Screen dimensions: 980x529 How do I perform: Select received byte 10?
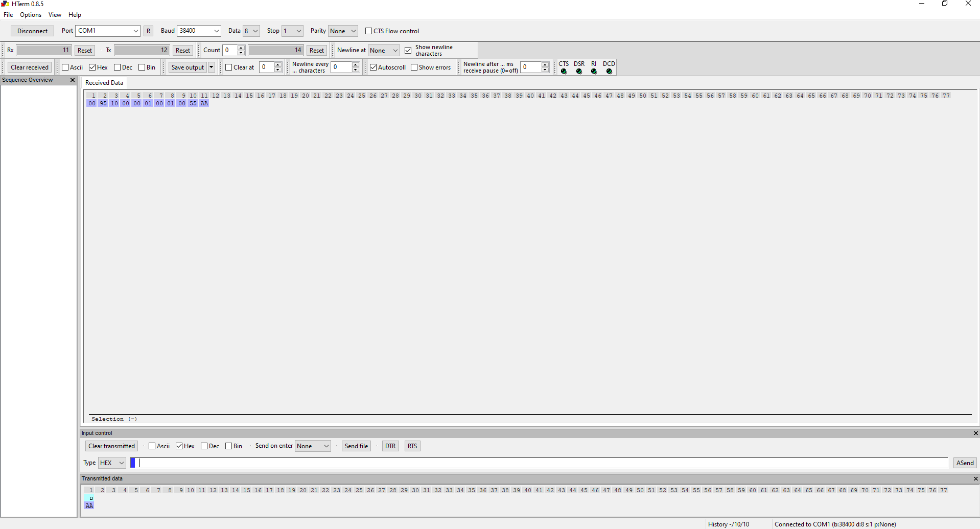(x=114, y=103)
